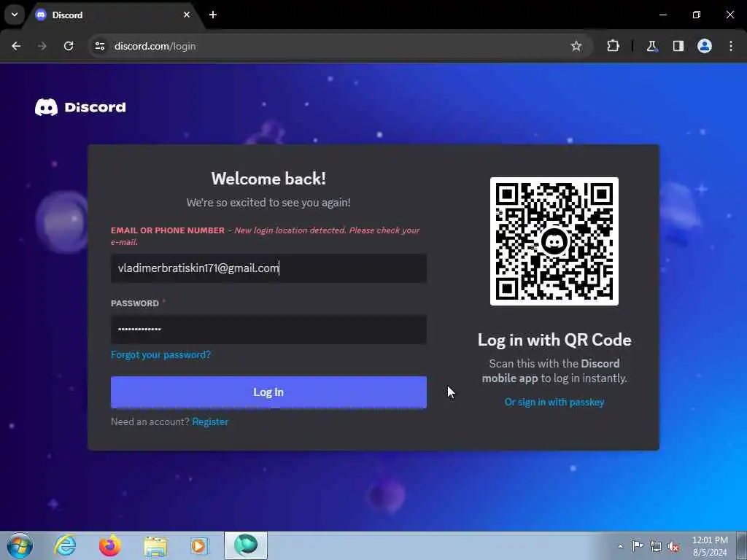The image size is (747, 560).
Task: Focus the email or phone number field
Action: tap(268, 268)
